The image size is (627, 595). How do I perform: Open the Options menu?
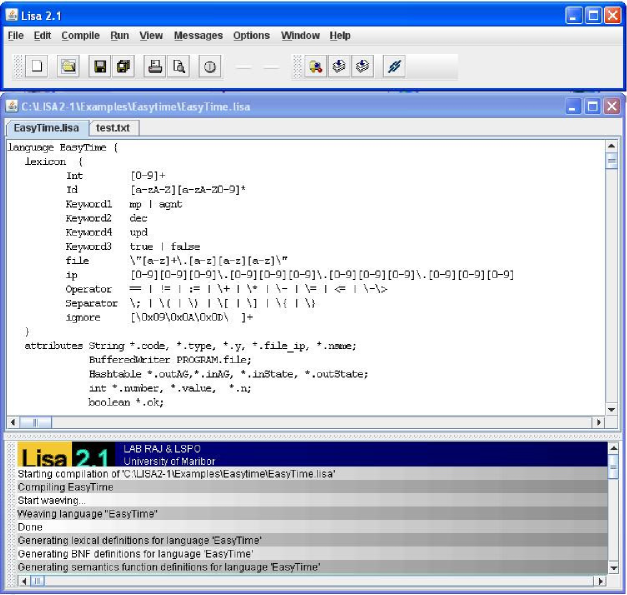(251, 35)
